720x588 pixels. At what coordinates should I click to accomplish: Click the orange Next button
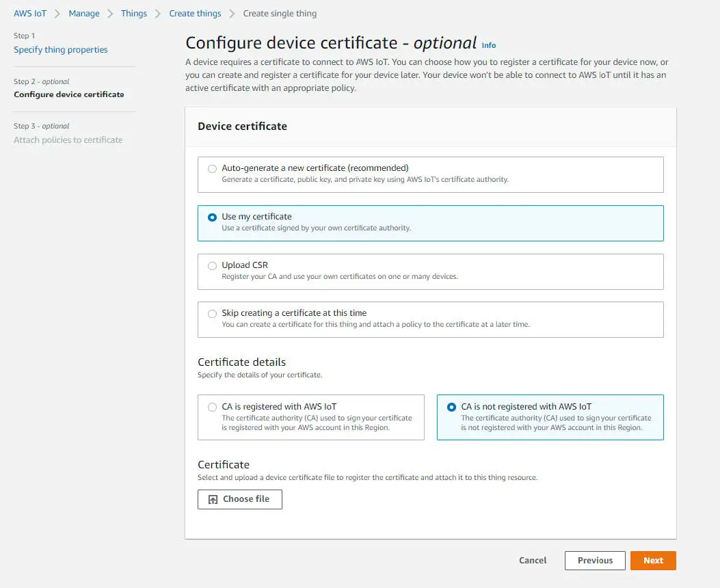653,561
